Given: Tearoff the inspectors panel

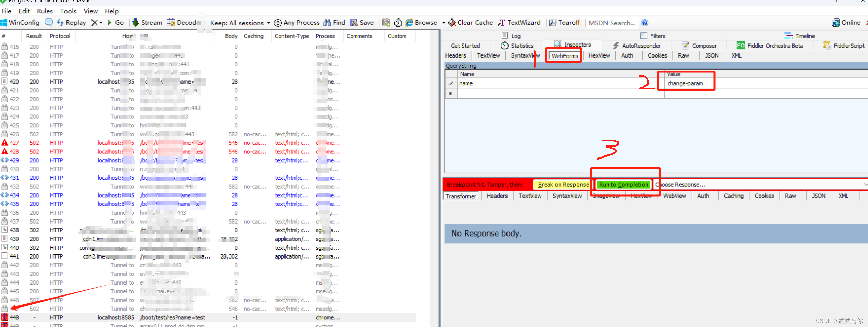Looking at the screenshot, I should click(564, 23).
